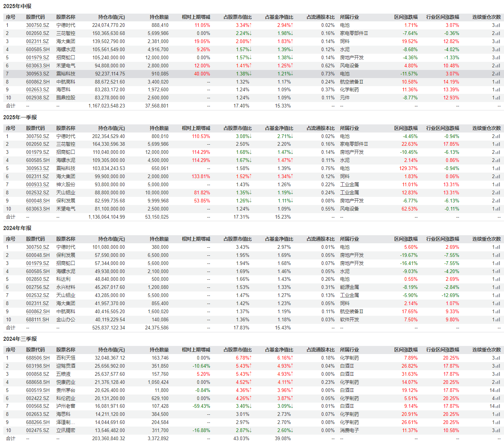The width and height of the screenshot is (504, 442).
Task: Click 133.81% increase cell for 海大集团
Action: pos(201,177)
